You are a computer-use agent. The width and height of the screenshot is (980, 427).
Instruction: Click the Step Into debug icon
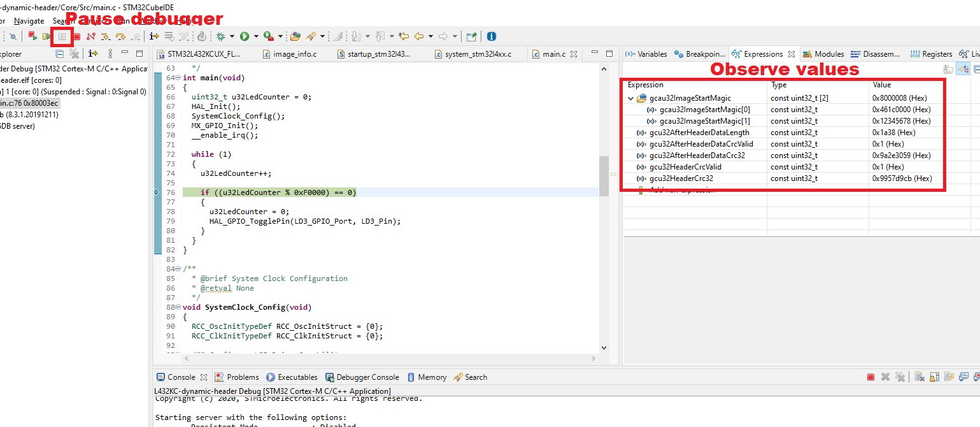(x=105, y=36)
